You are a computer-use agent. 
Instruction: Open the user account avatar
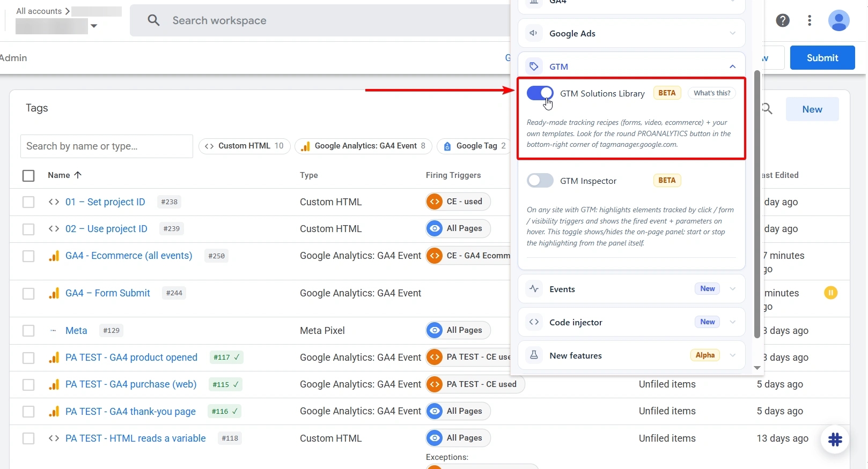click(x=838, y=20)
